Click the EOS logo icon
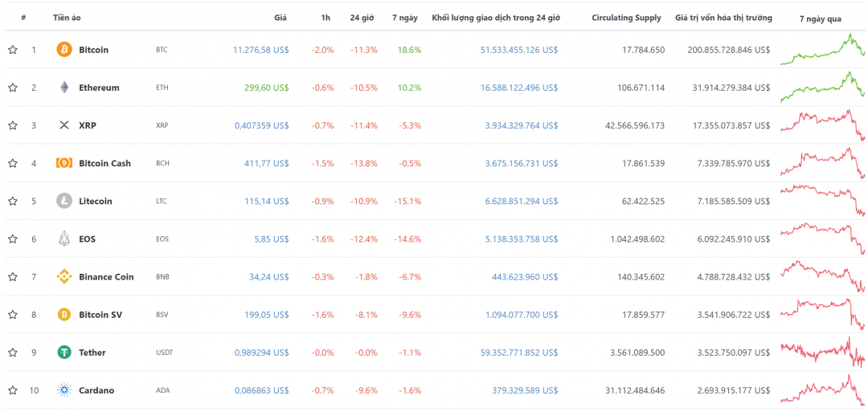Viewport: 868px width, 412px height. tap(64, 239)
